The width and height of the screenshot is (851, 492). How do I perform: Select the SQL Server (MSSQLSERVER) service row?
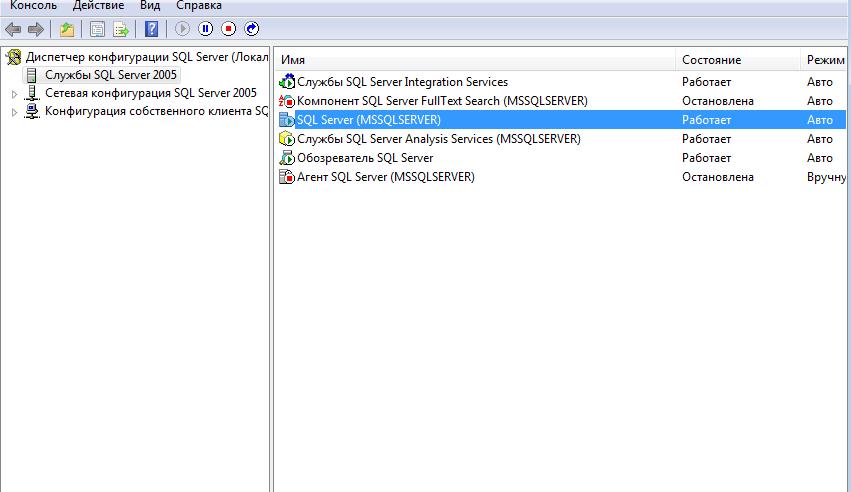coord(561,120)
